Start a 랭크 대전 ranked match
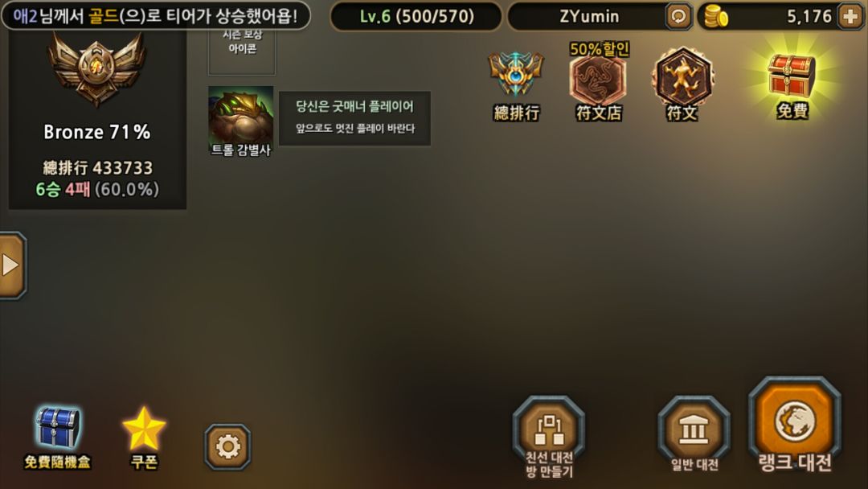Screen dimensions: 868x489 [x=795, y=424]
